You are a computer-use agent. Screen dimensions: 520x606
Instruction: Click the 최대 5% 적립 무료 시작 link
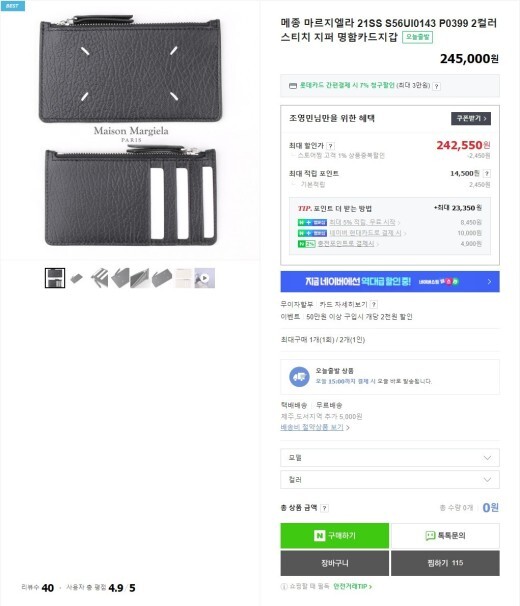[364, 222]
